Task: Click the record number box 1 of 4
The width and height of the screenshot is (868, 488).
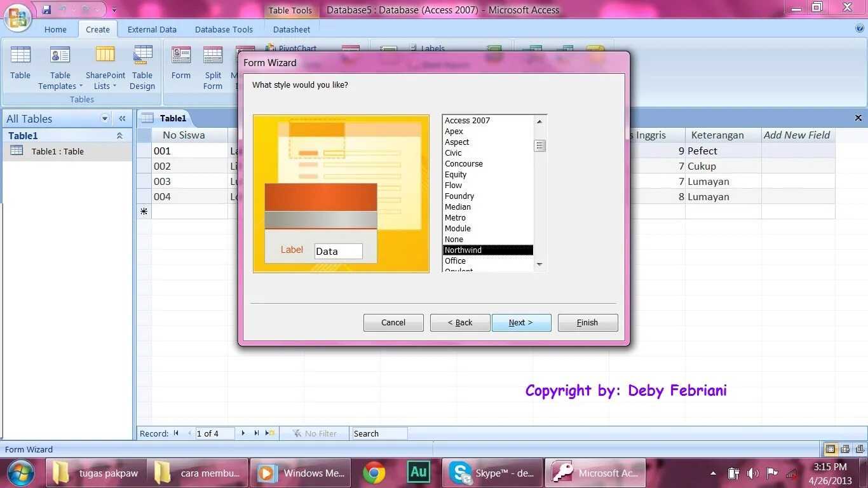Action: tap(215, 433)
